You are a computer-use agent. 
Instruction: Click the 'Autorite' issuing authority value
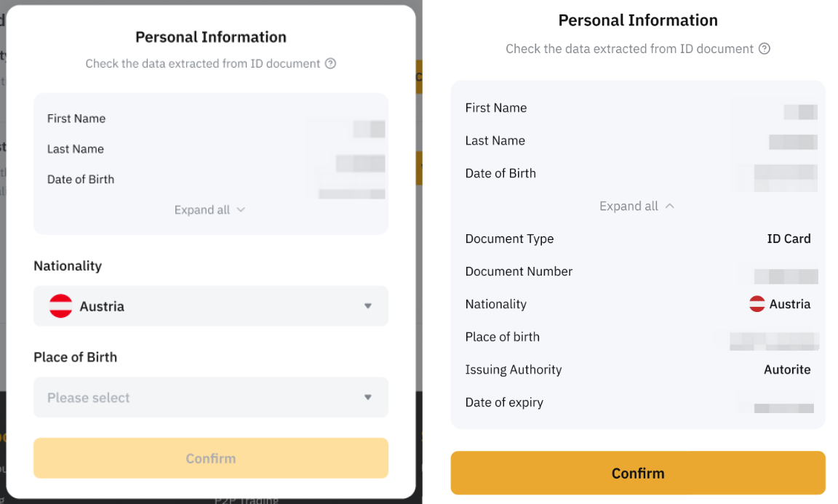pos(787,369)
